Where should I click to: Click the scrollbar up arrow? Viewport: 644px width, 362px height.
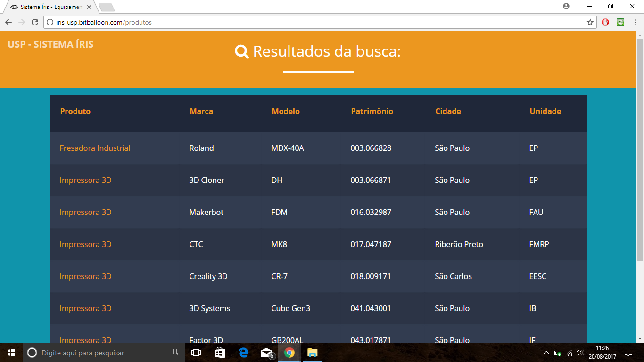(x=640, y=35)
